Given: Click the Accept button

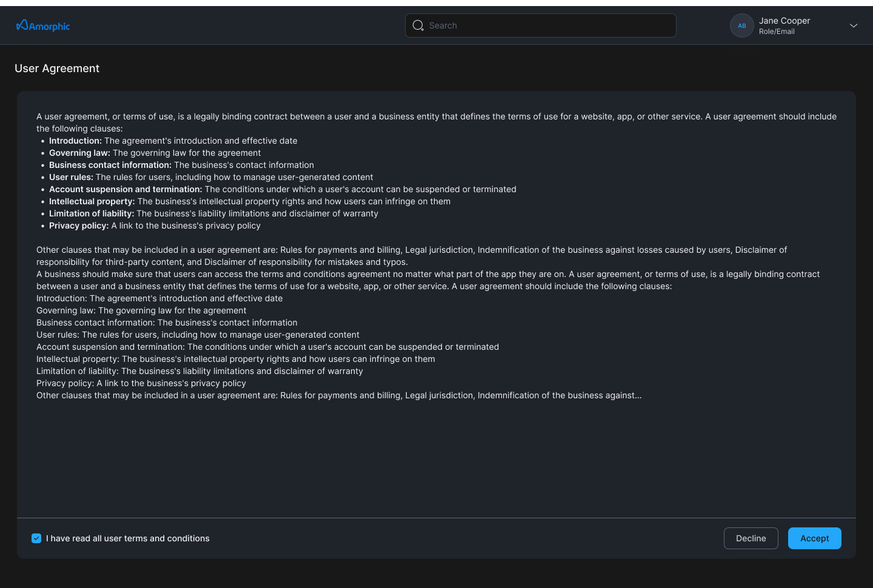Looking at the screenshot, I should (x=814, y=538).
